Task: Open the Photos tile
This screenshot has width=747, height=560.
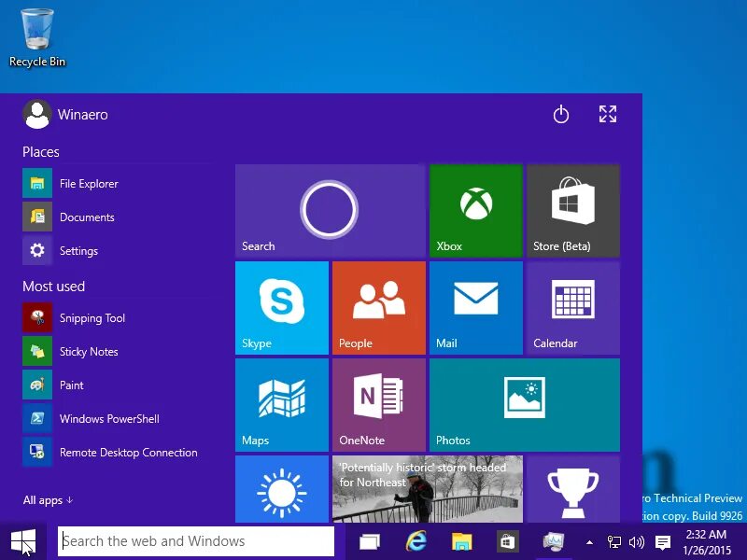Action: pos(525,404)
